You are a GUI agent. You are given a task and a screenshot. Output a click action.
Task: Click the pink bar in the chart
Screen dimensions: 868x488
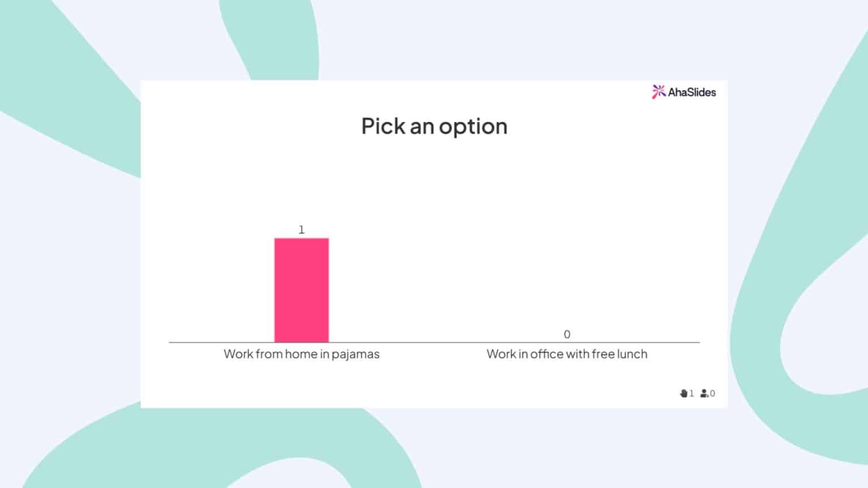(x=301, y=290)
